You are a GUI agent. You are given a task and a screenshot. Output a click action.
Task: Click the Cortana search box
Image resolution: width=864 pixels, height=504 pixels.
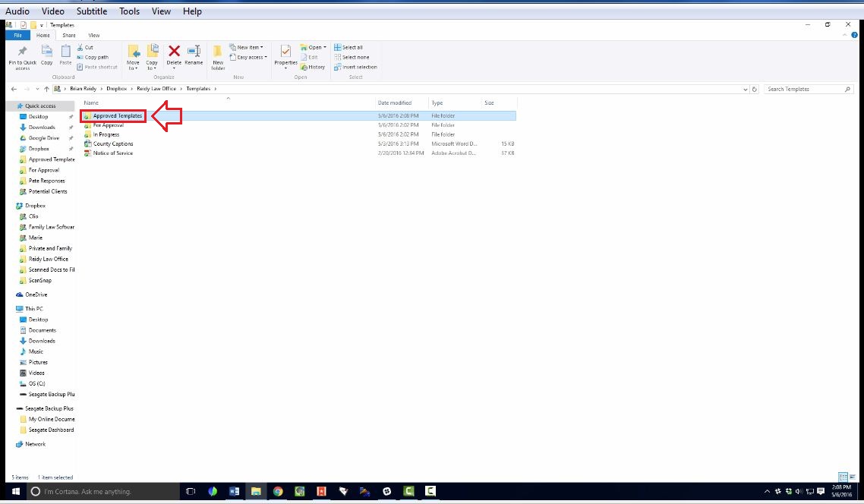click(103, 491)
